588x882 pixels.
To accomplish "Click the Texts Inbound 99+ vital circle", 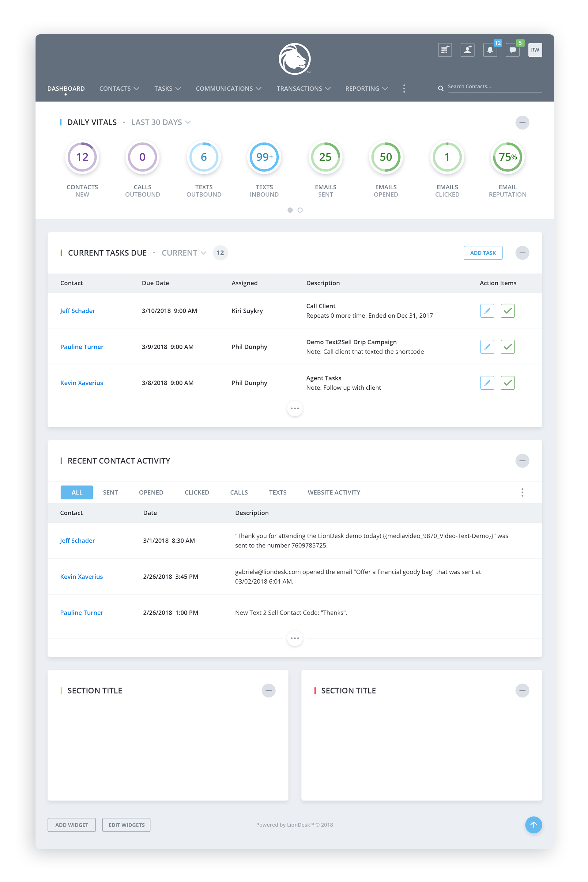I will point(264,157).
